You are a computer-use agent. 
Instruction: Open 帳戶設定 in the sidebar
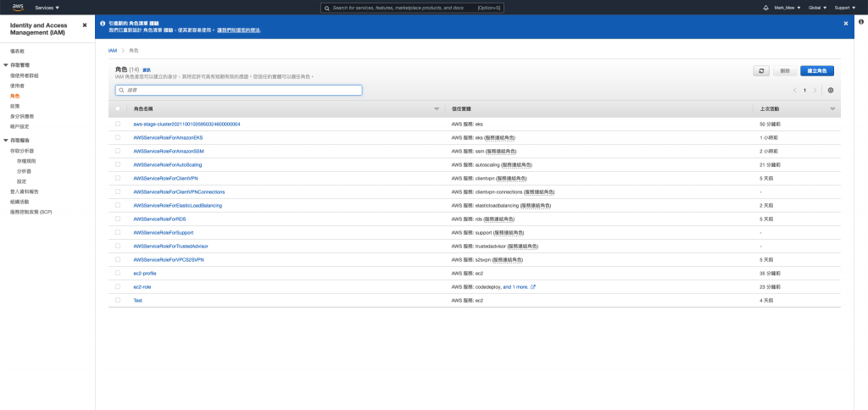click(19, 126)
